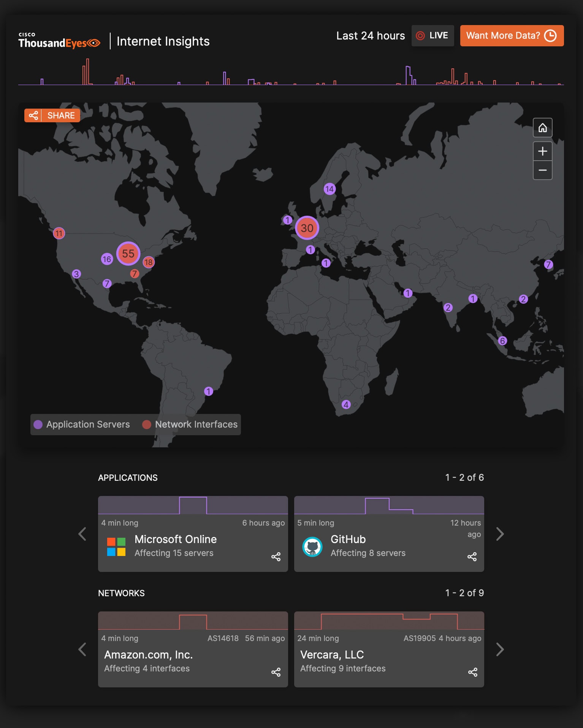Click tallest red spike in timeline
This screenshot has width=583, height=728.
(x=87, y=71)
